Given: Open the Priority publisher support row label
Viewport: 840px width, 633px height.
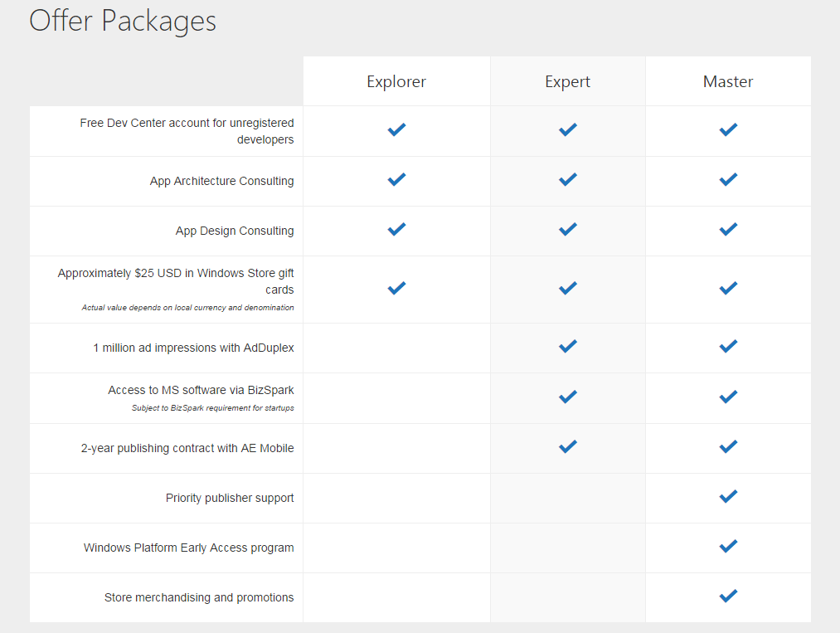Looking at the screenshot, I should click(x=229, y=497).
